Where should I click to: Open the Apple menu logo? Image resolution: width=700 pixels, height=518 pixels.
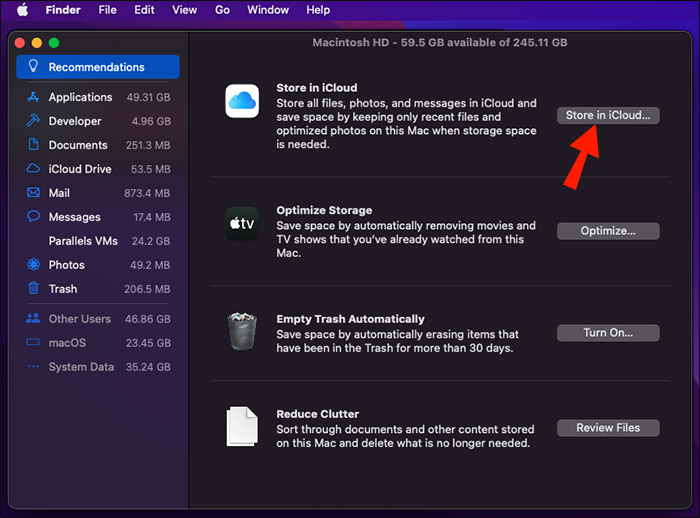point(22,10)
